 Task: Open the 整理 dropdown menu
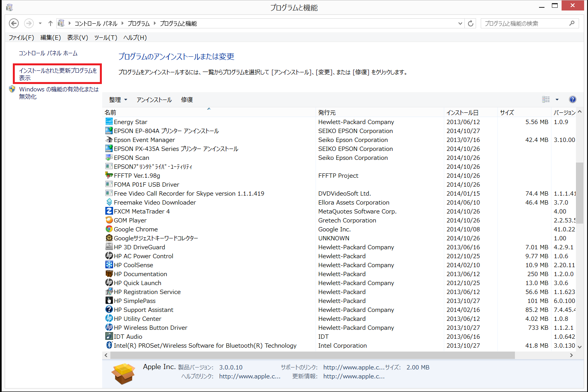click(118, 100)
